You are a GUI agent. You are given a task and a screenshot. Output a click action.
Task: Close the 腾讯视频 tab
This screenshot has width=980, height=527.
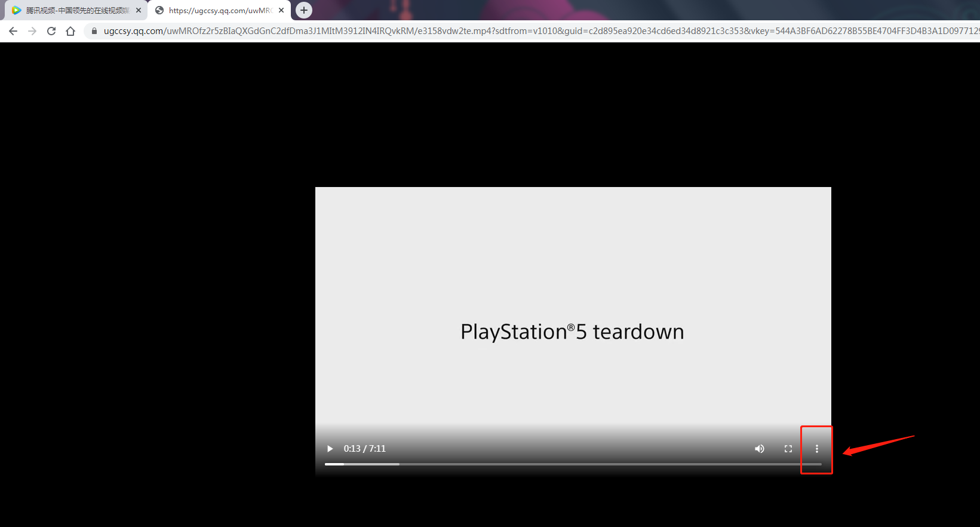(x=139, y=10)
